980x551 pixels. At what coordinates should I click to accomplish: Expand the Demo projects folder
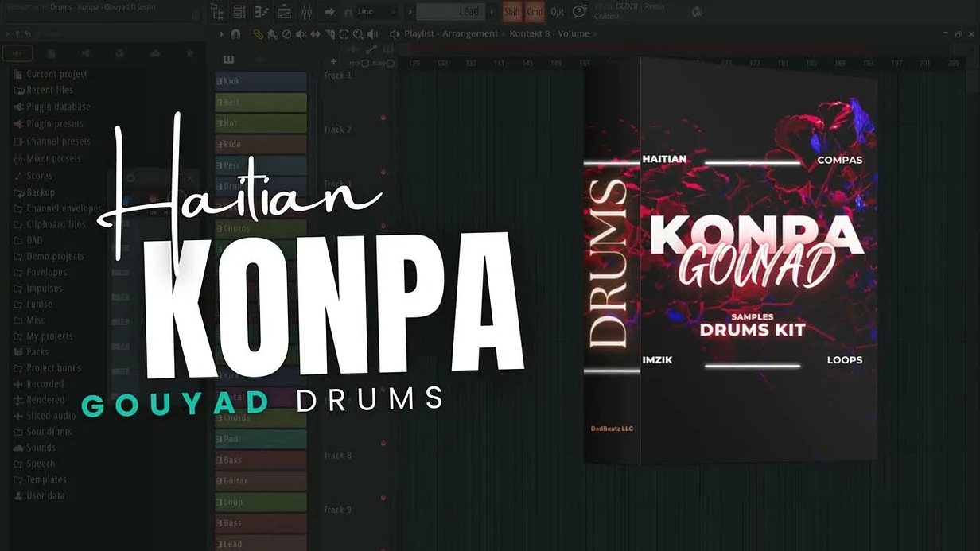pos(49,256)
